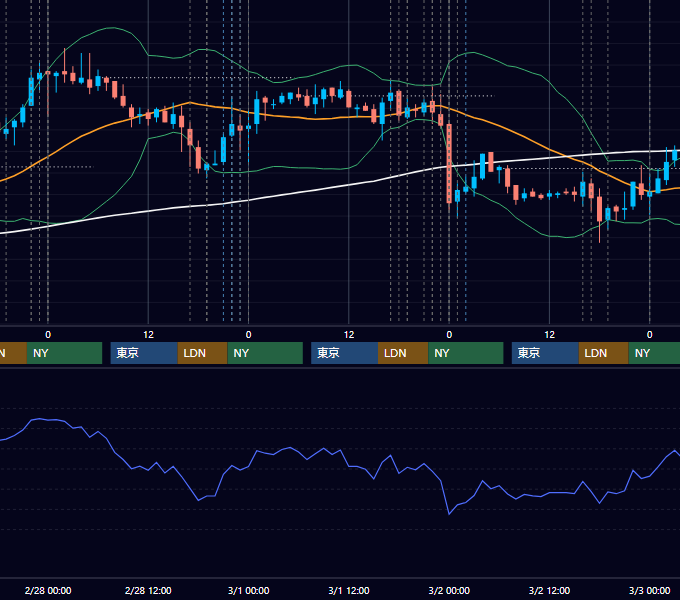Click the NY session block spanning 3/3 00:00
The height and width of the screenshot is (600, 680).
coord(654,353)
